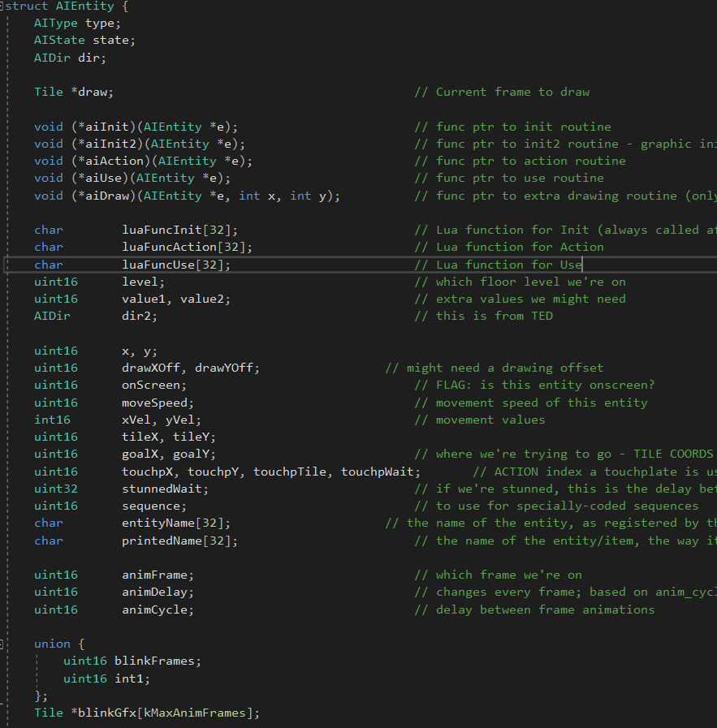Place cursor on the AIType type keyword

click(x=56, y=24)
